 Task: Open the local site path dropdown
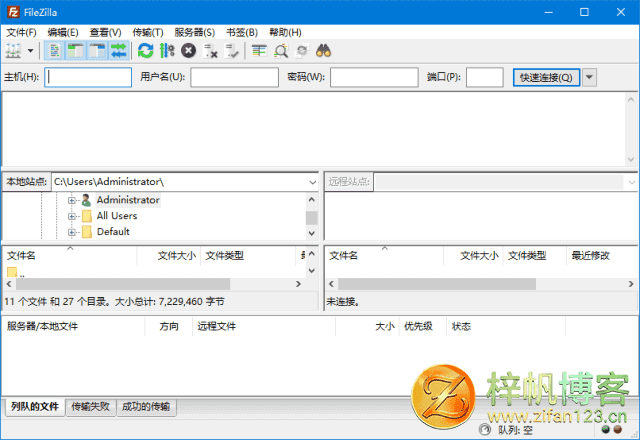313,182
